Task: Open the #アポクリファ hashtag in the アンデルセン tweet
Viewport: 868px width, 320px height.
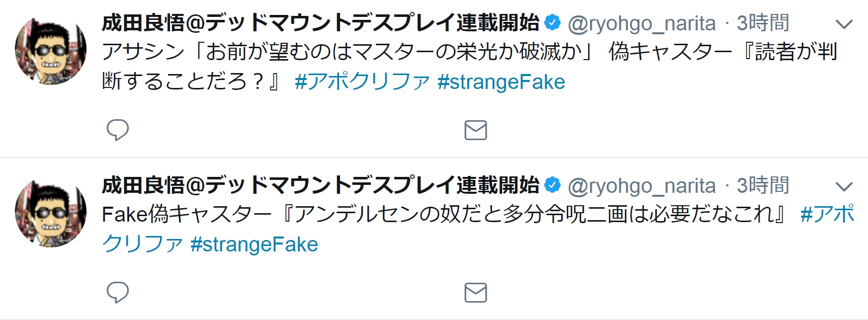Action: click(x=827, y=214)
